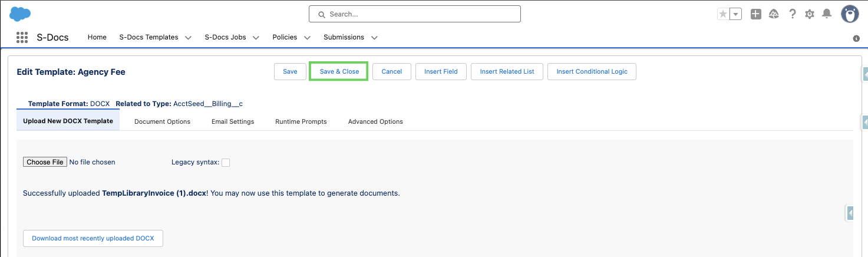Expand the Submissions chevron menu
The image size is (868, 257).
tap(374, 38)
